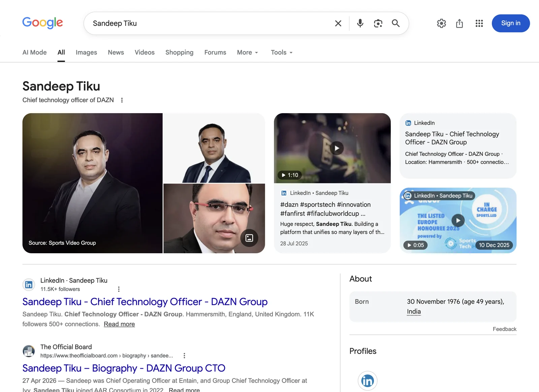Play the 0:05 Listed Europe Honouree video
The width and height of the screenshot is (539, 392).
point(458,220)
